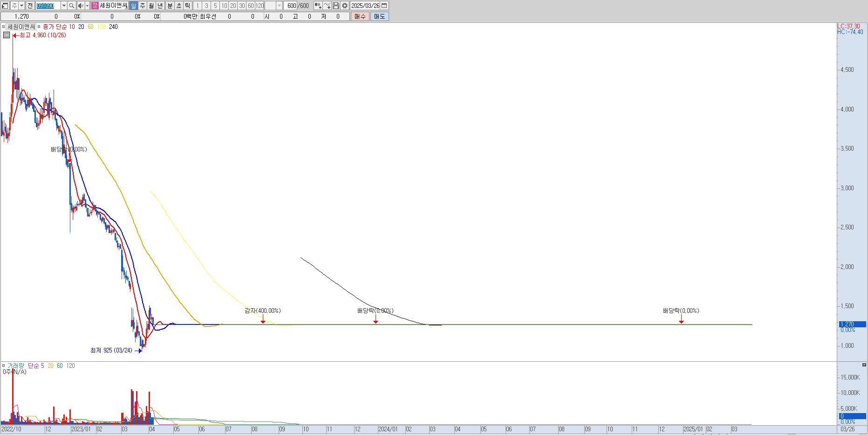868x435 pixels.
Task: Click the speaker sound icon in toolbar
Action: 81,6
